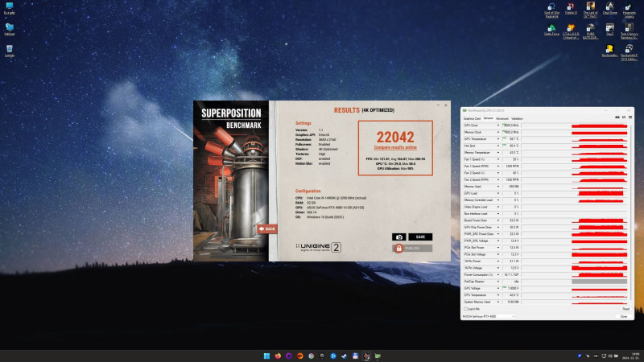644x362 pixels.
Task: Open the NVIDIA GeForce RTX 4080 GPU selector dropdown
Action: pos(489,316)
